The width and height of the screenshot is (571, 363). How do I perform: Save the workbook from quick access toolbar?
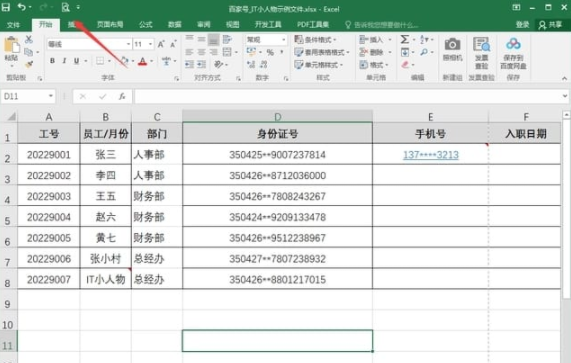coord(6,7)
